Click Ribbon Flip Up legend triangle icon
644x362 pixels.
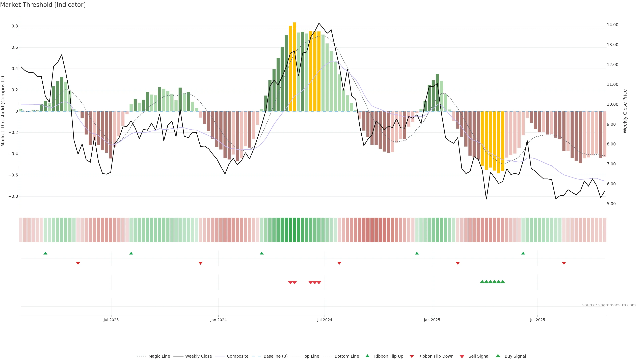pos(367,356)
